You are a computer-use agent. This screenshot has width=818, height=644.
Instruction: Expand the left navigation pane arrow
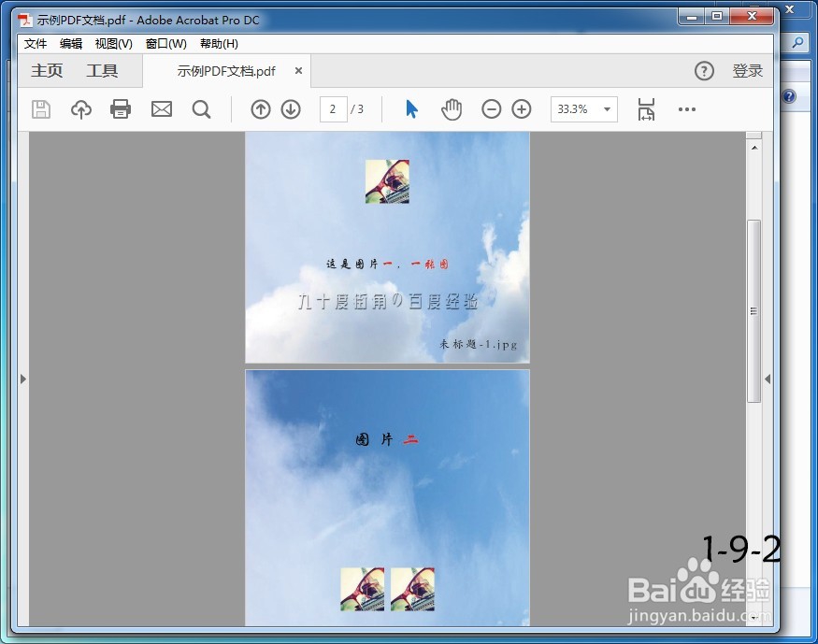[23, 379]
